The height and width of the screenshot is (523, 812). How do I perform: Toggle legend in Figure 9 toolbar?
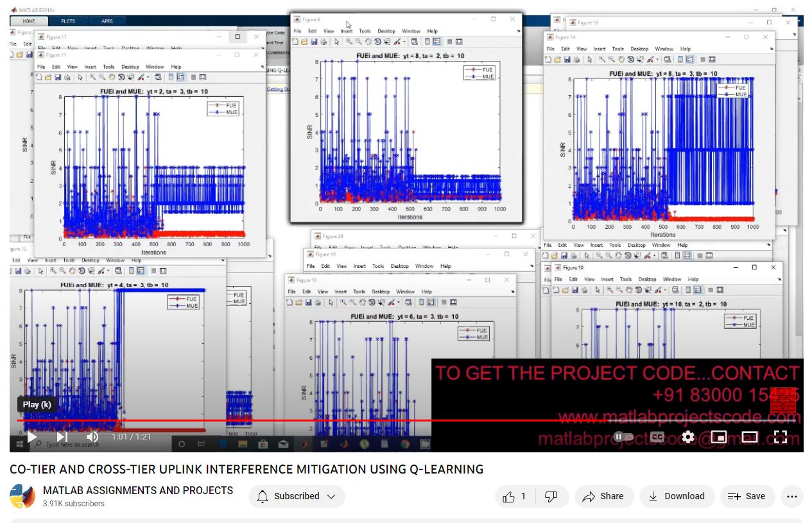[436, 42]
